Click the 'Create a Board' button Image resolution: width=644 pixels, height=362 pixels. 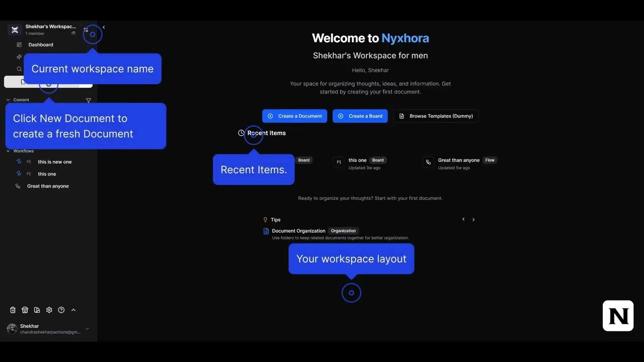click(x=360, y=116)
